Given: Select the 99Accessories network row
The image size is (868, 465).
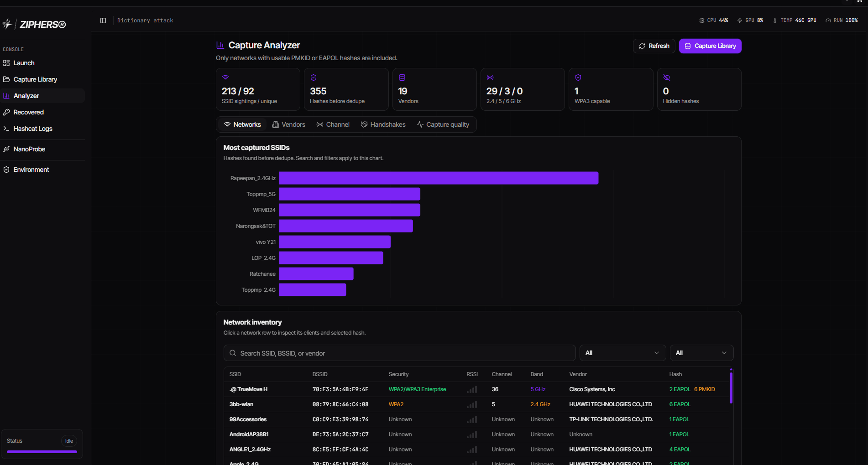Looking at the screenshot, I should (476, 419).
